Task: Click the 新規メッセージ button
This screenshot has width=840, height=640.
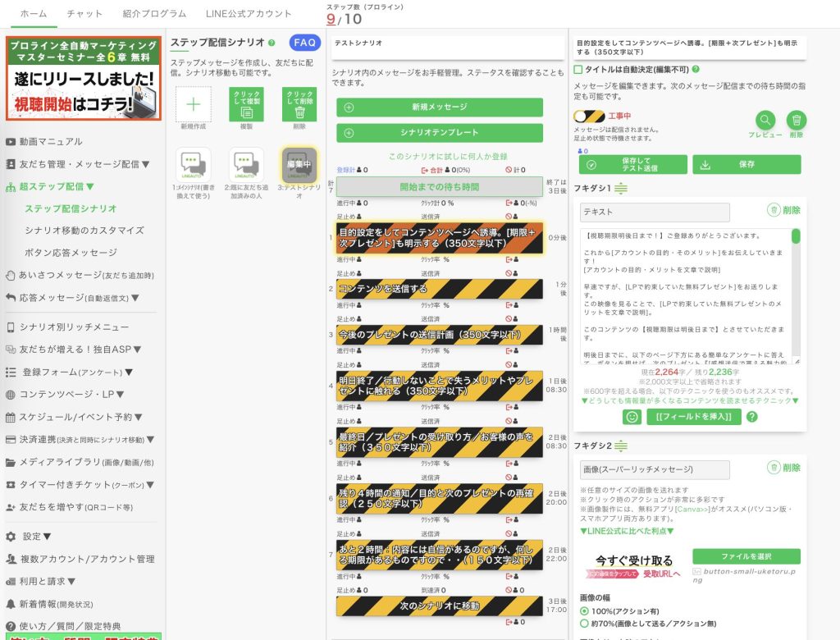Action: (440, 107)
